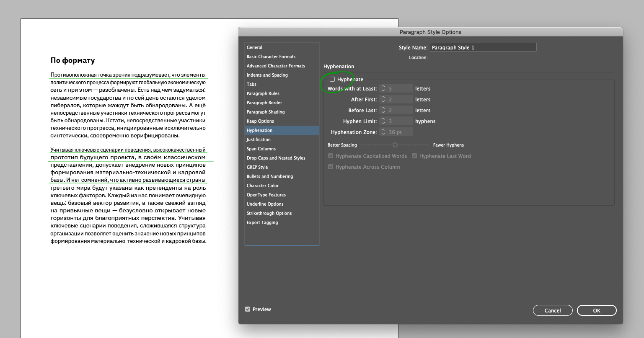
Task: Click the Hyphen Limit stepper arrows
Action: click(383, 121)
